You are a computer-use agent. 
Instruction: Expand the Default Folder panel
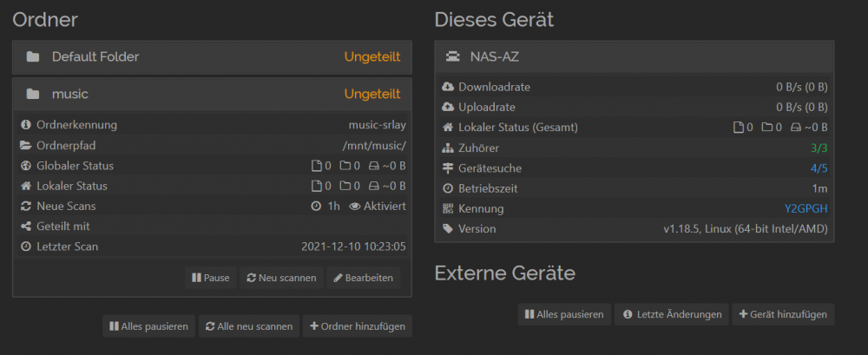click(x=212, y=57)
